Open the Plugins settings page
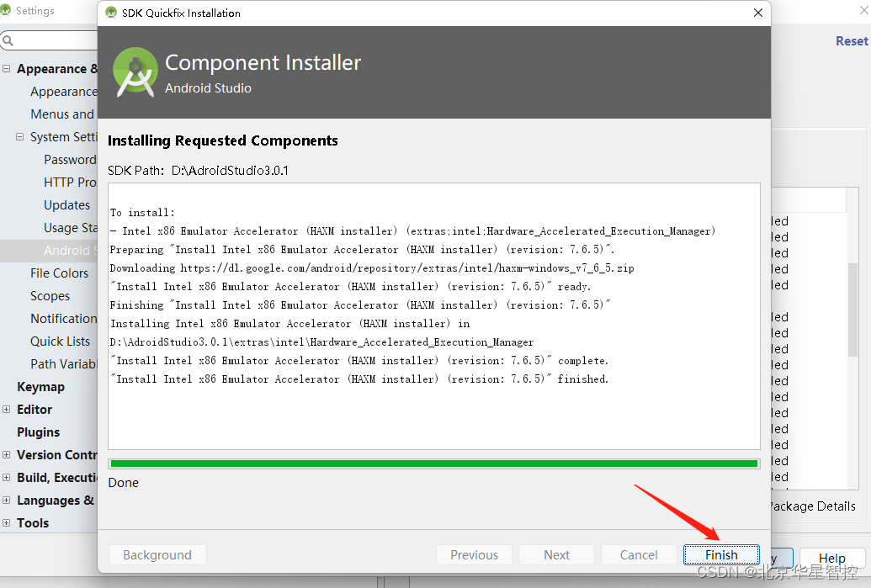The image size is (871, 588). (x=39, y=432)
